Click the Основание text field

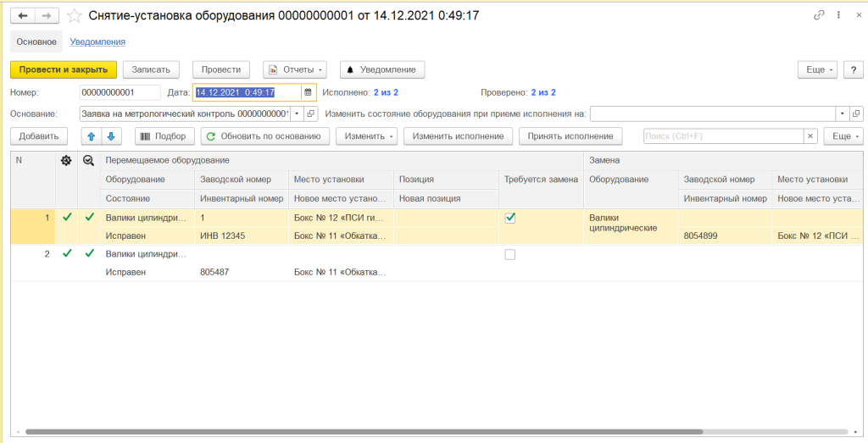pyautogui.click(x=185, y=114)
